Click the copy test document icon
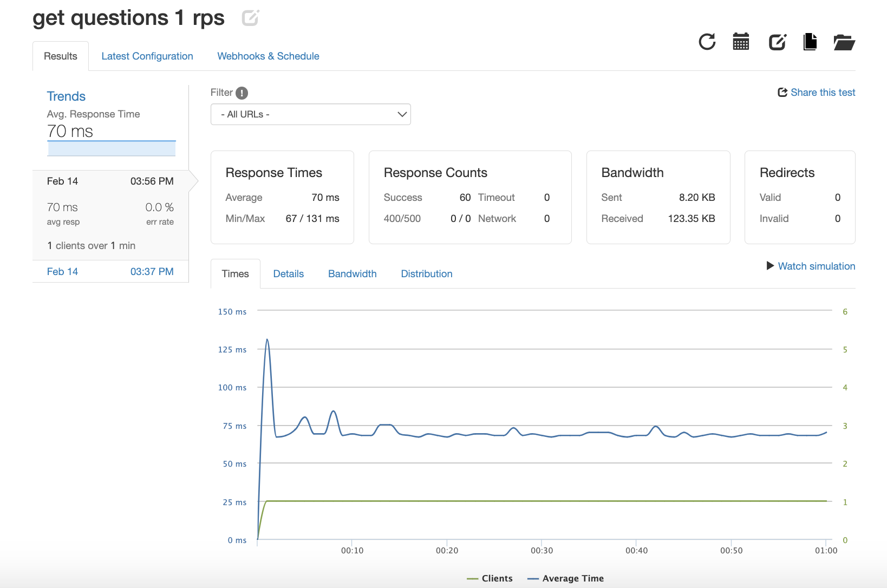Viewport: 887px width, 588px height. 810,42
